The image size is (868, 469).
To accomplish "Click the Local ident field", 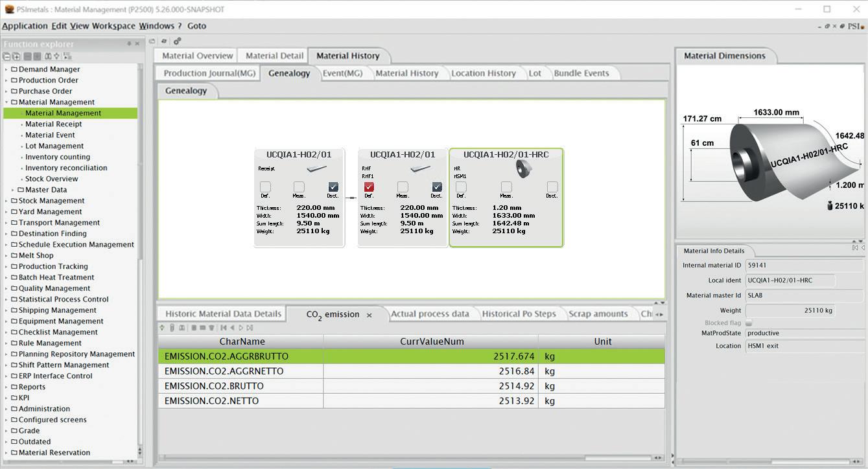I will coord(790,280).
